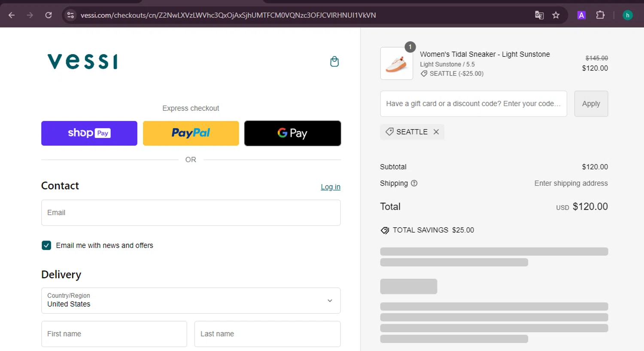This screenshot has width=644, height=351.
Task: Open the Chrome profile avatar
Action: coord(628,15)
